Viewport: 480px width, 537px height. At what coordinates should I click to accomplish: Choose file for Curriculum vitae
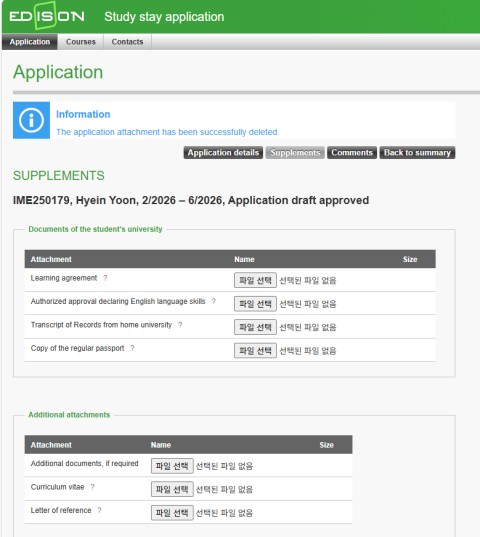tap(172, 489)
